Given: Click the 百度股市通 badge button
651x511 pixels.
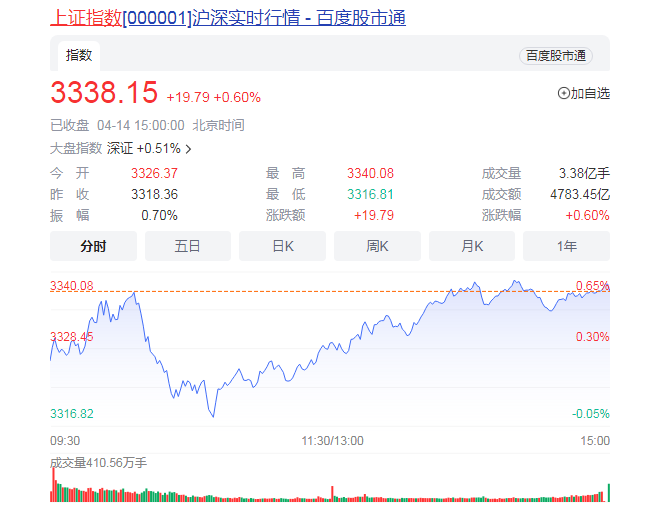Looking at the screenshot, I should 555,56.
